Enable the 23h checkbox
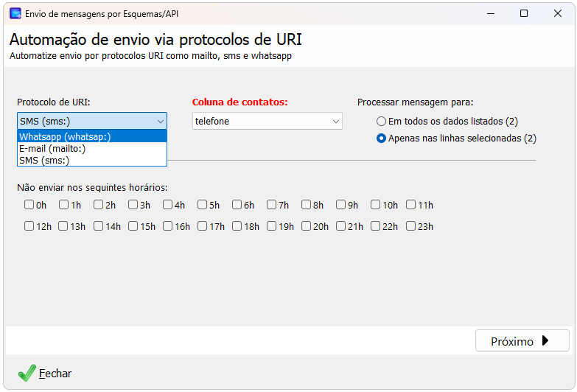Image resolution: width=577 pixels, height=392 pixels. coord(410,226)
